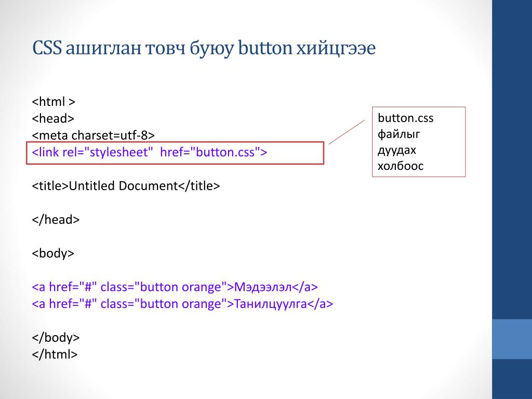The height and width of the screenshot is (399, 532).
Task: Click the anchor line containing 'Танилцуулга'
Action: click(182, 303)
